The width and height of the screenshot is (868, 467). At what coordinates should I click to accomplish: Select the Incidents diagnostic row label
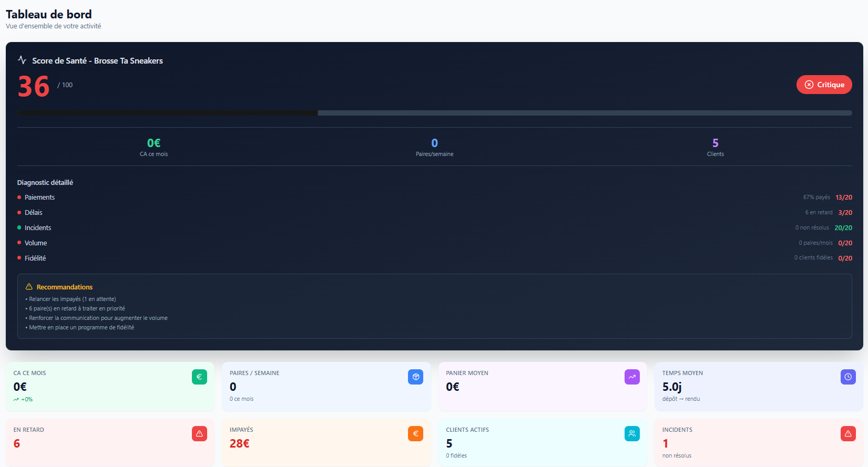[x=38, y=228]
